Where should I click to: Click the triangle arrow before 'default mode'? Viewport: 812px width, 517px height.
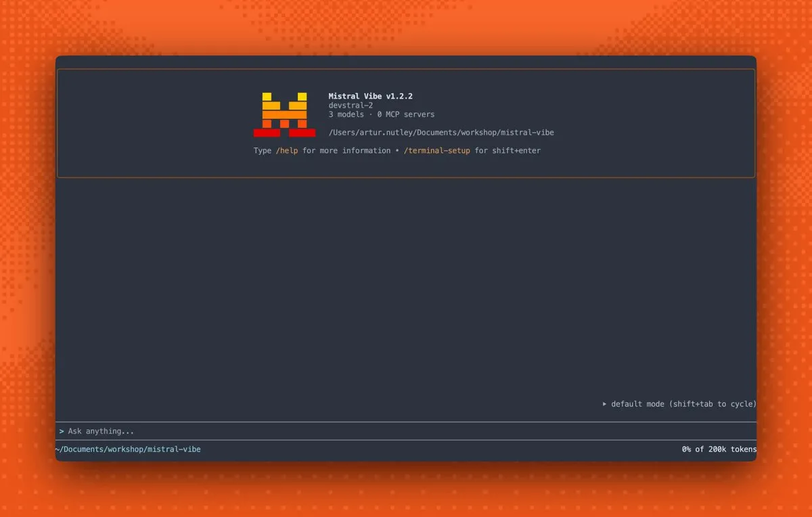(605, 404)
